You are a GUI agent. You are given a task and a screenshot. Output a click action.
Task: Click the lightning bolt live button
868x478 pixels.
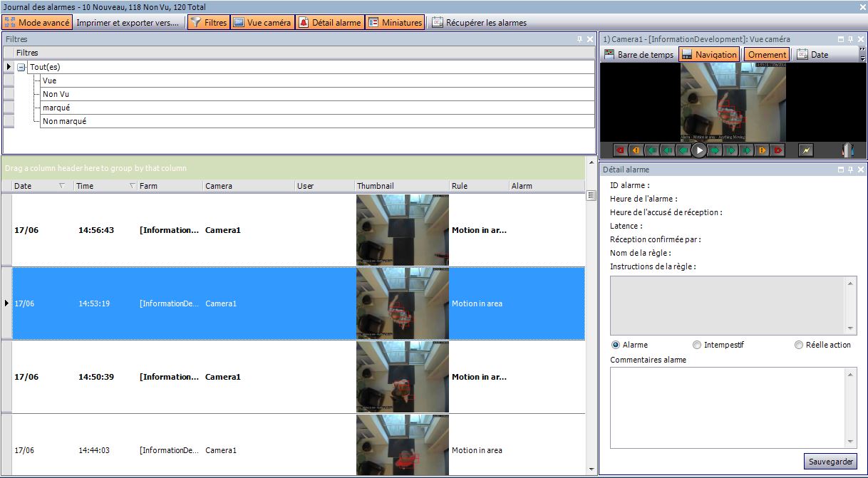tap(806, 150)
